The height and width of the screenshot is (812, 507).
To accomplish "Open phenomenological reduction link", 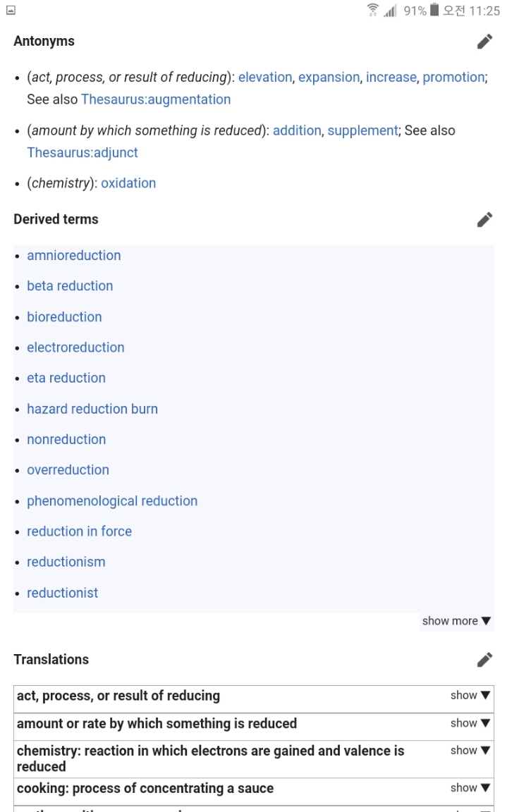I will tap(112, 501).
